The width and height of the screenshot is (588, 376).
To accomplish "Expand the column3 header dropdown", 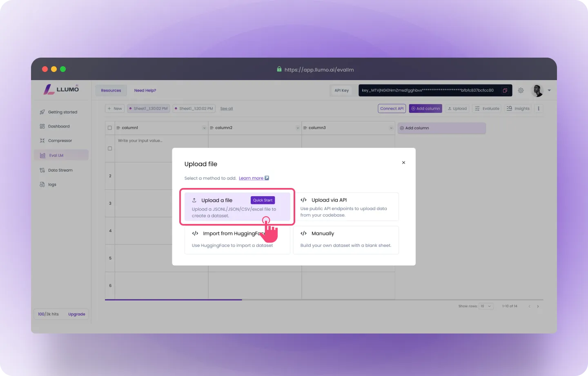I will (x=391, y=128).
